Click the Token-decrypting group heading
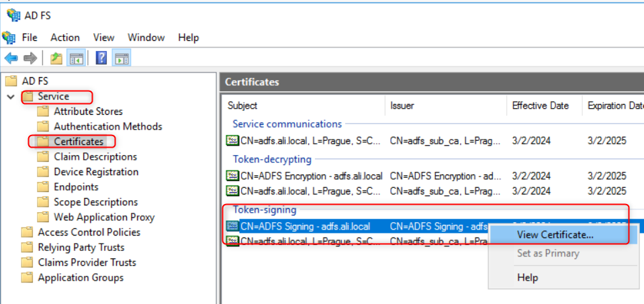 click(272, 159)
